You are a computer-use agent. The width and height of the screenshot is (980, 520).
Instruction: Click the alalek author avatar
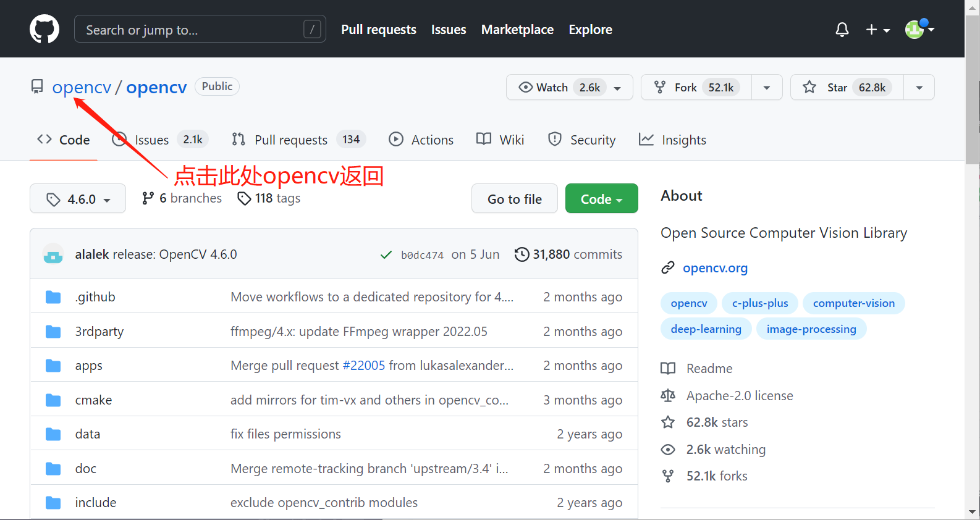pyautogui.click(x=53, y=254)
